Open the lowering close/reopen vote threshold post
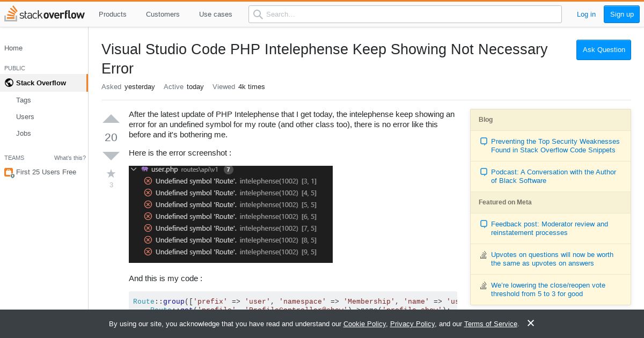644x338 pixels. click(548, 290)
